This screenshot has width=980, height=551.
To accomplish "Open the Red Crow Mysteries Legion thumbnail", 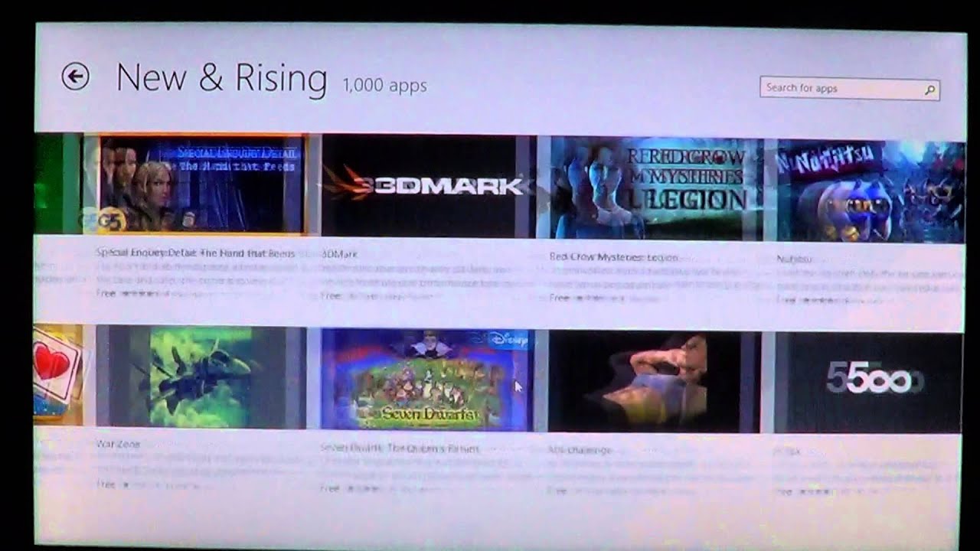I will click(x=656, y=188).
